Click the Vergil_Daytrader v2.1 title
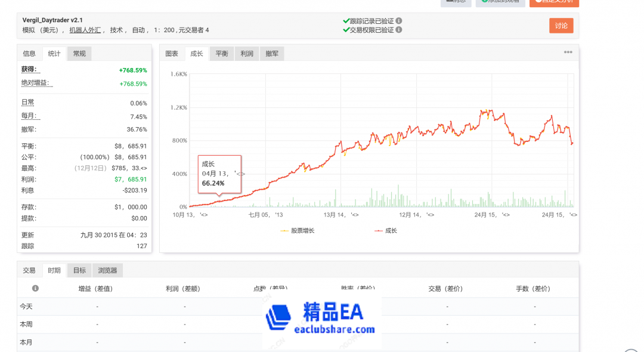644x352 pixels. click(52, 20)
